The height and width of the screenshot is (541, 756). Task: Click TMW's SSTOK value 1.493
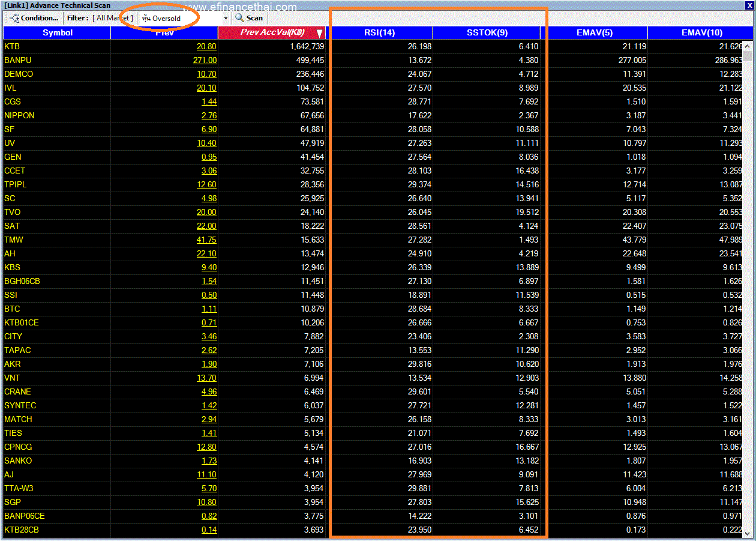(528, 240)
